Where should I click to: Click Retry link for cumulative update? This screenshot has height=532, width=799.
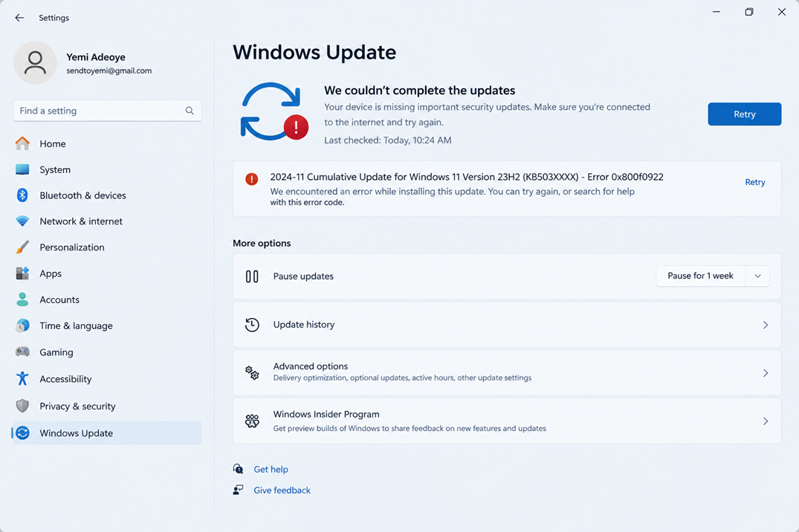(755, 182)
